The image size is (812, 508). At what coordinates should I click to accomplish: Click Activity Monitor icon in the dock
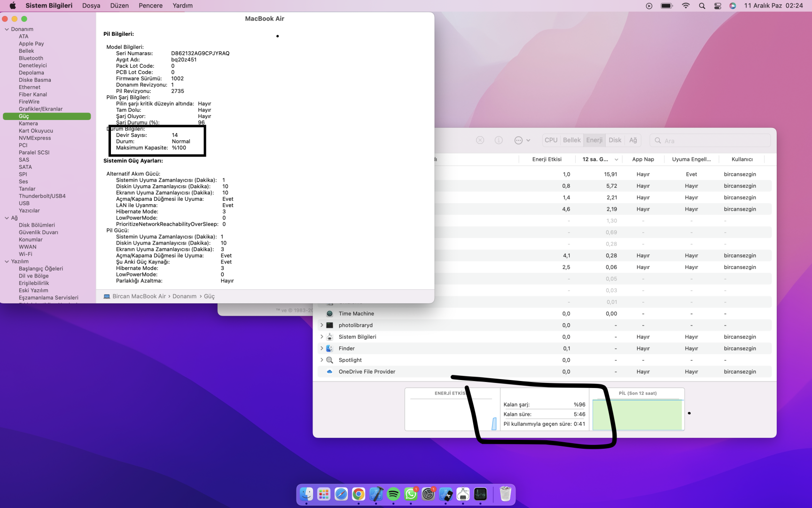click(480, 494)
